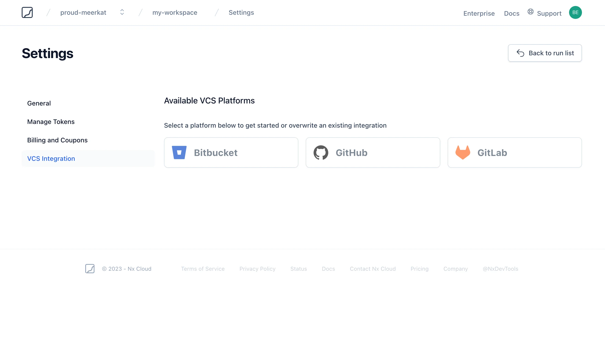Visit the Terms of Service link
Image resolution: width=605 pixels, height=364 pixels.
(203, 269)
